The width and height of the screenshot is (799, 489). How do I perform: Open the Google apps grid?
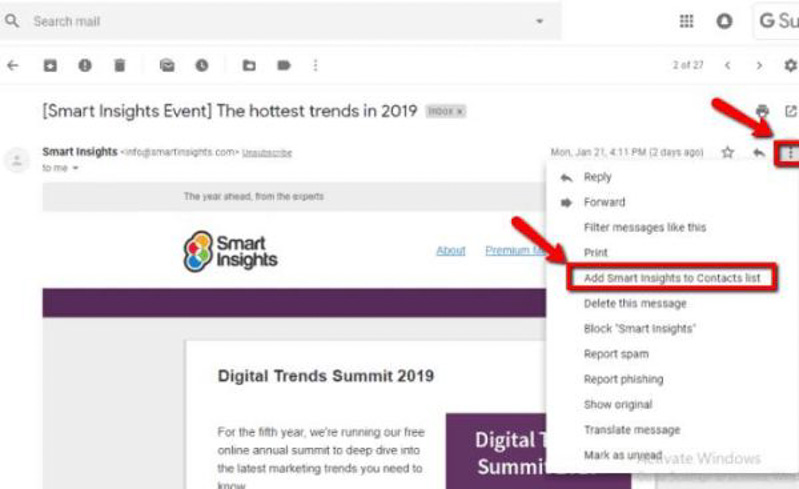[x=686, y=21]
